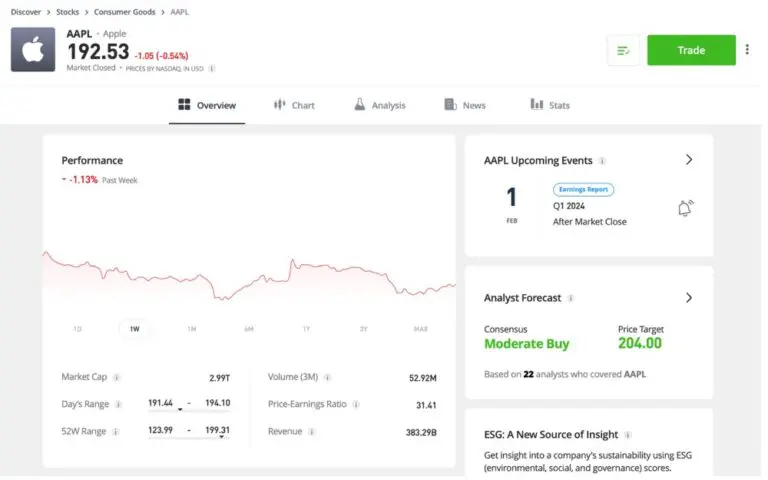Open the News tab

pos(465,105)
